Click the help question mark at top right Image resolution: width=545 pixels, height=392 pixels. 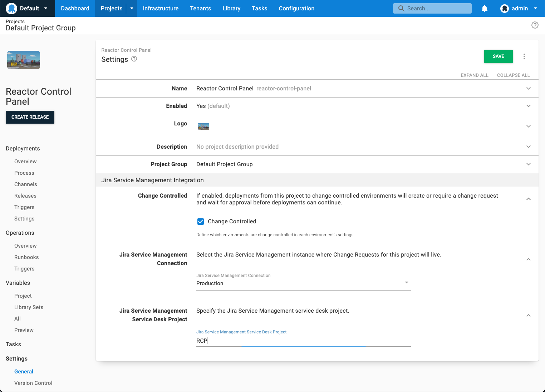click(535, 25)
